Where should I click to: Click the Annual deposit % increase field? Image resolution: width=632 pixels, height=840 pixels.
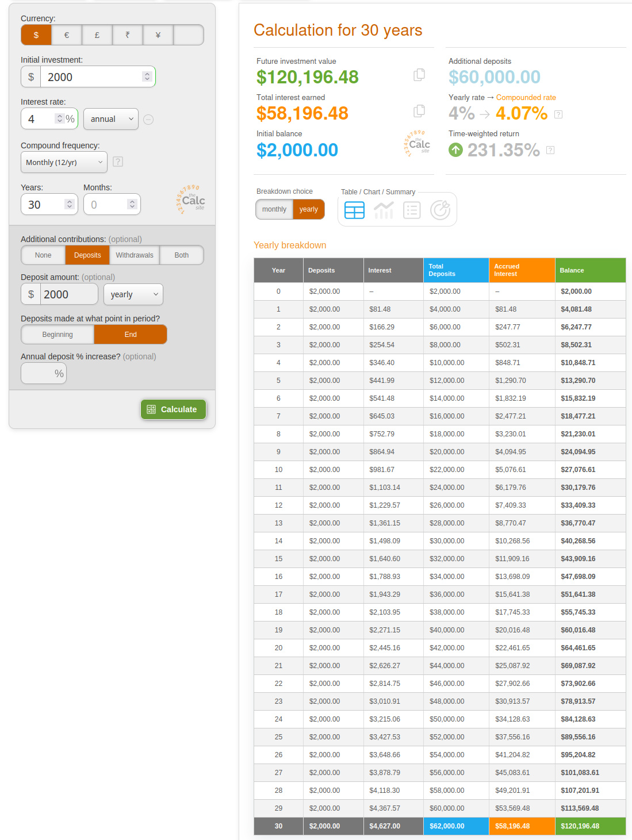[x=44, y=374]
